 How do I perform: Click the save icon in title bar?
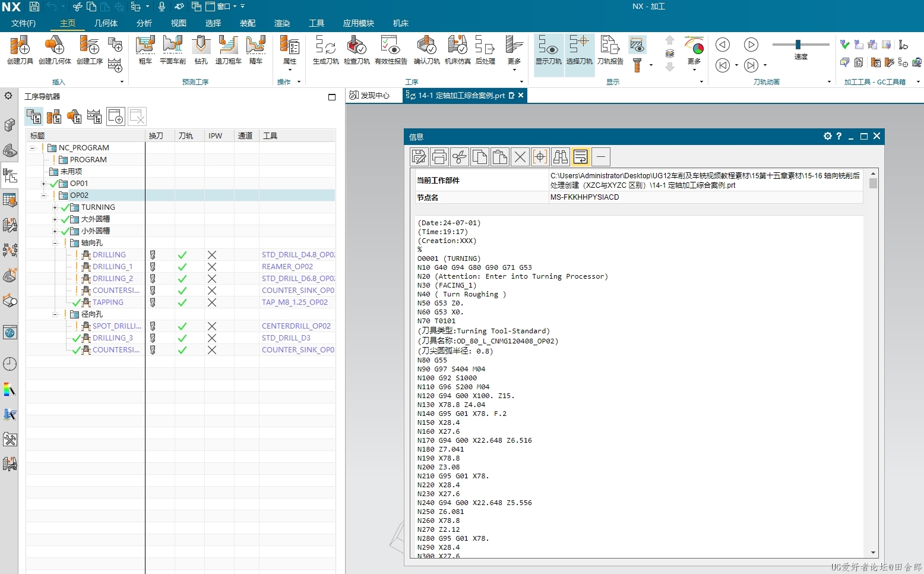pyautogui.click(x=34, y=7)
